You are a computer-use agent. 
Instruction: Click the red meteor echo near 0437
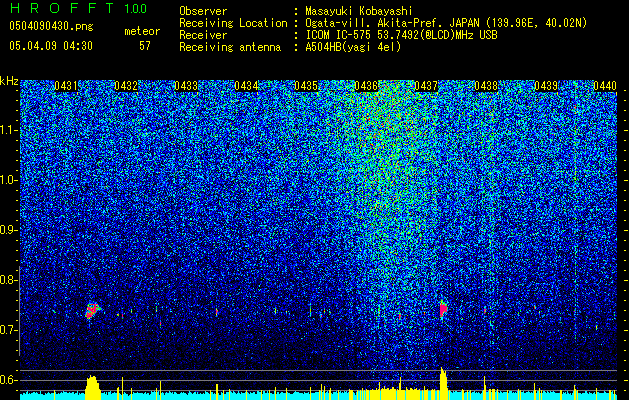(x=443, y=309)
